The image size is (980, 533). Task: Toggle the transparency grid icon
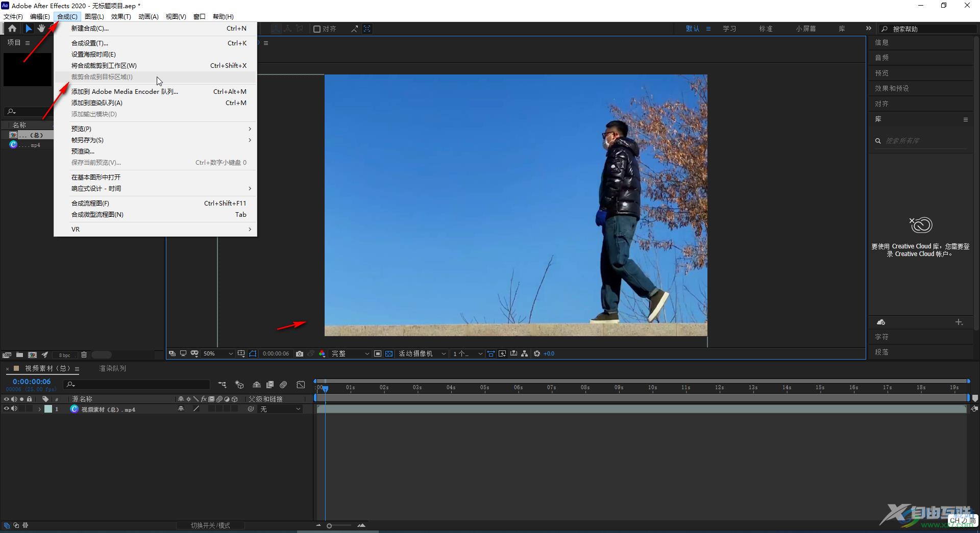[x=389, y=353]
